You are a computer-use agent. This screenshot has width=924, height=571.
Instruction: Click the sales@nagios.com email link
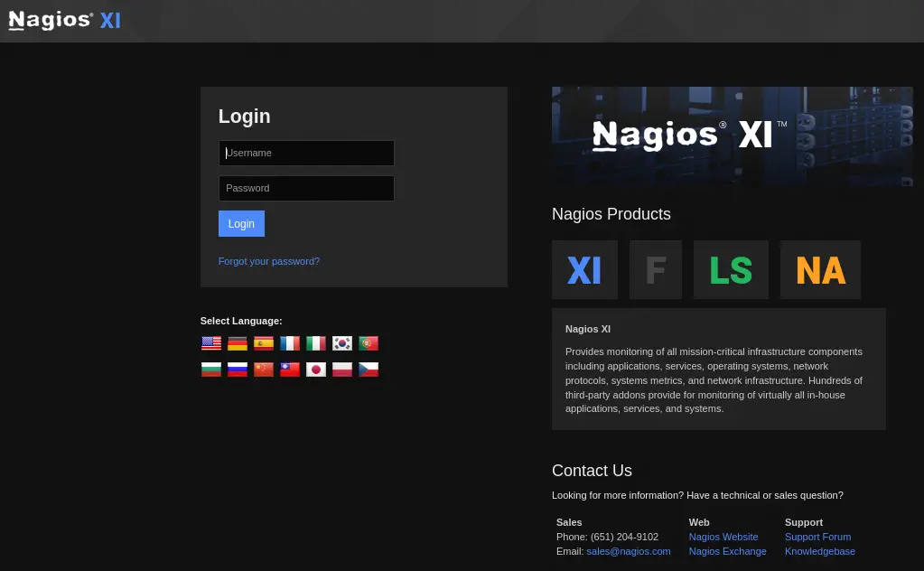click(x=629, y=551)
